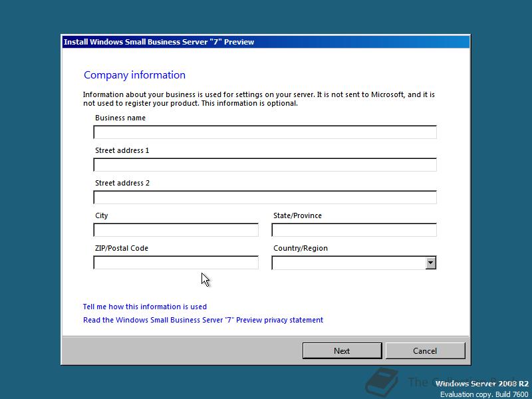Click the Business name input field

(265, 132)
